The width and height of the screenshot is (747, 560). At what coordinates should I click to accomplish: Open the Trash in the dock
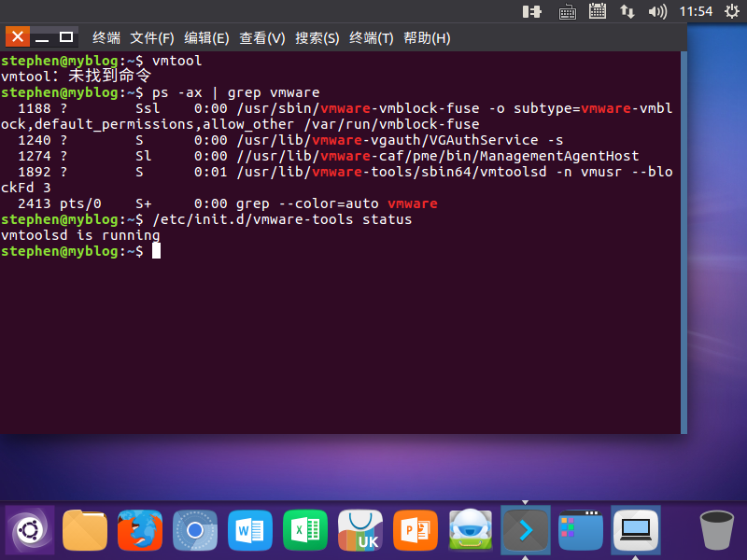point(716,530)
